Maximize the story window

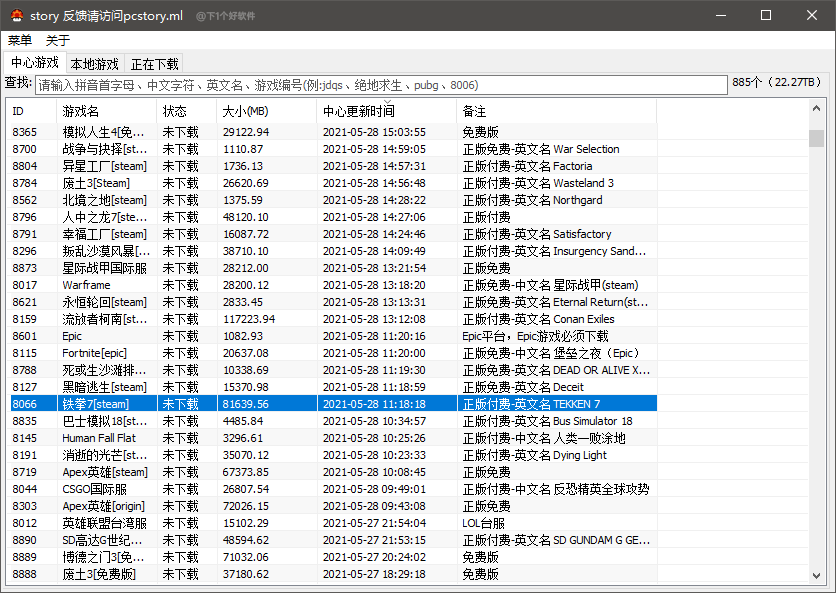766,16
